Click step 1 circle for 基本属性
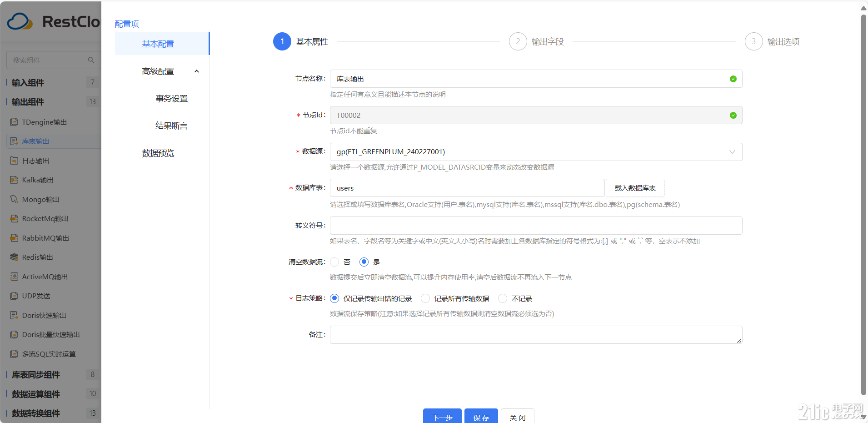The image size is (868, 423). (x=282, y=41)
